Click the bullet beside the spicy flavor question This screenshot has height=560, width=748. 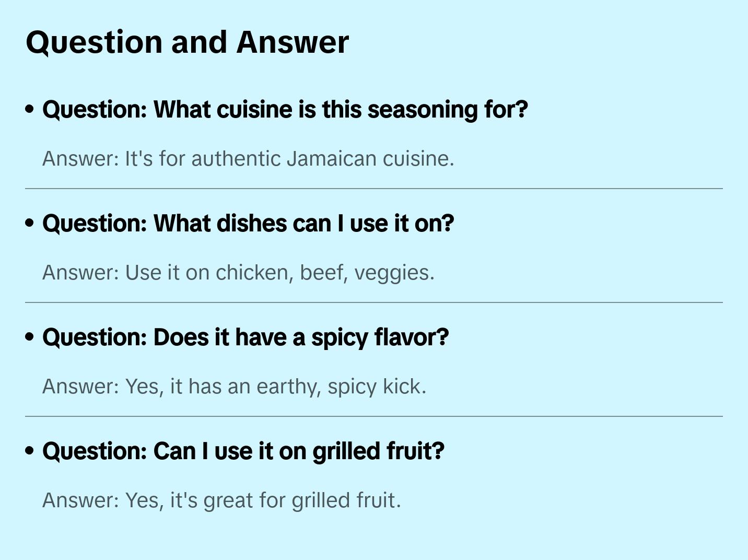30,337
